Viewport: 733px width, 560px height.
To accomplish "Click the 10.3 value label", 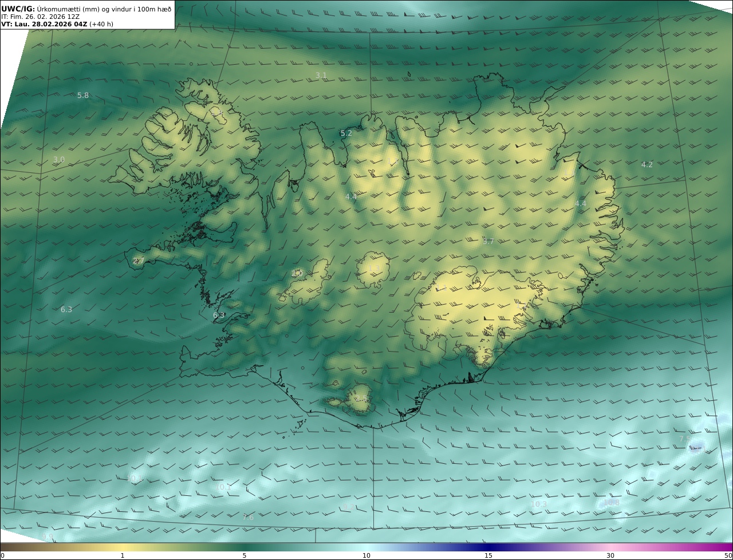I will (539, 504).
